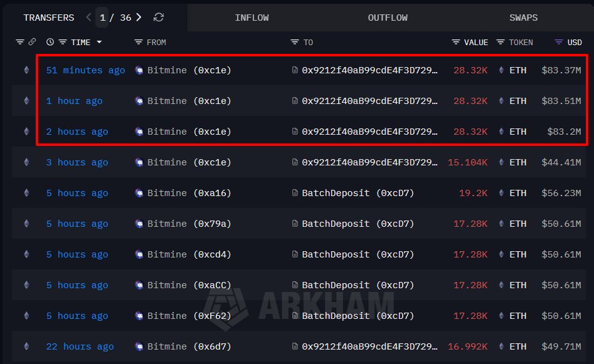The width and height of the screenshot is (594, 364).
Task: Open the '51 minutes ago' transaction link
Action: pos(85,70)
